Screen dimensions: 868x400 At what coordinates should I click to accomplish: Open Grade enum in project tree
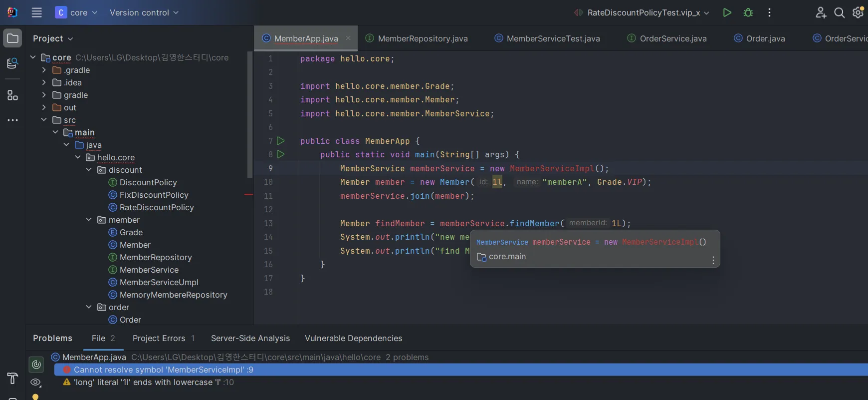pyautogui.click(x=126, y=232)
